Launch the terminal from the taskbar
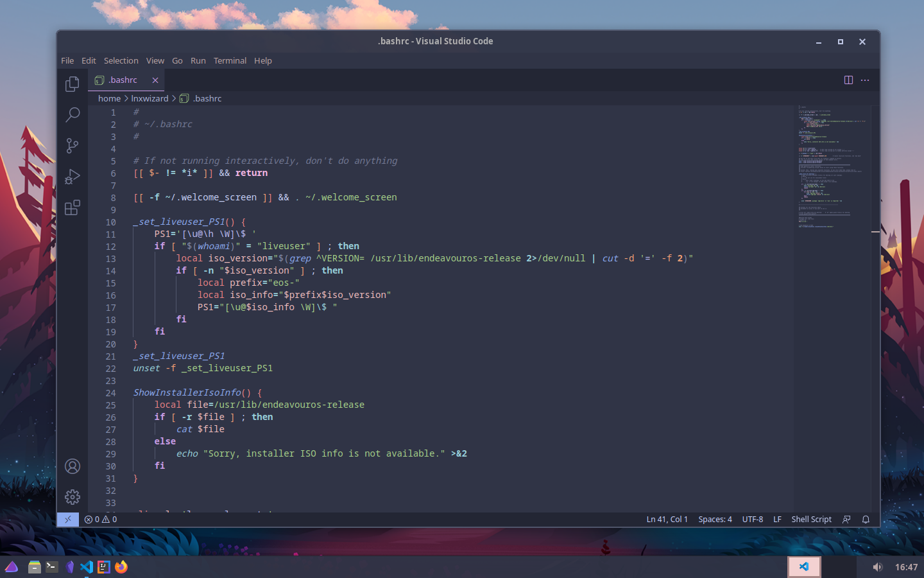Viewport: 924px width, 578px height. click(x=52, y=567)
